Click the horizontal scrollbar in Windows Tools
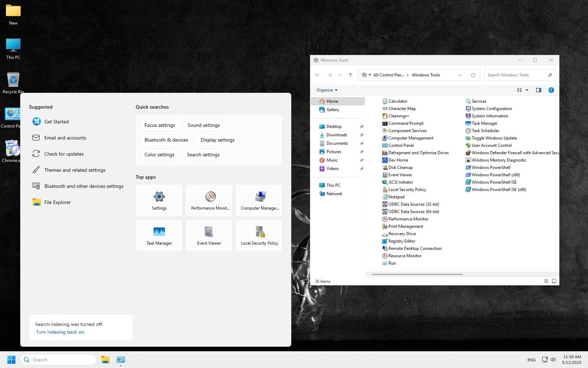The image size is (588, 368). coord(417,274)
